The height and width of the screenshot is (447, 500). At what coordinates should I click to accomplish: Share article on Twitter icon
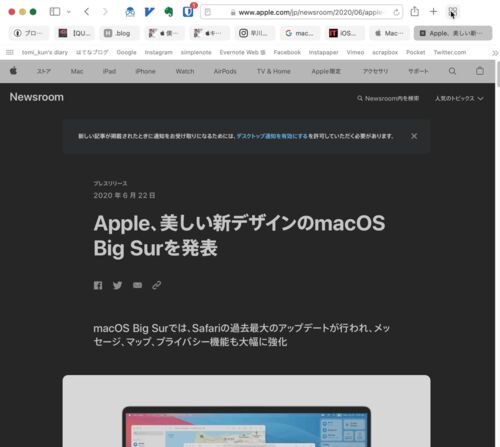pyautogui.click(x=117, y=285)
